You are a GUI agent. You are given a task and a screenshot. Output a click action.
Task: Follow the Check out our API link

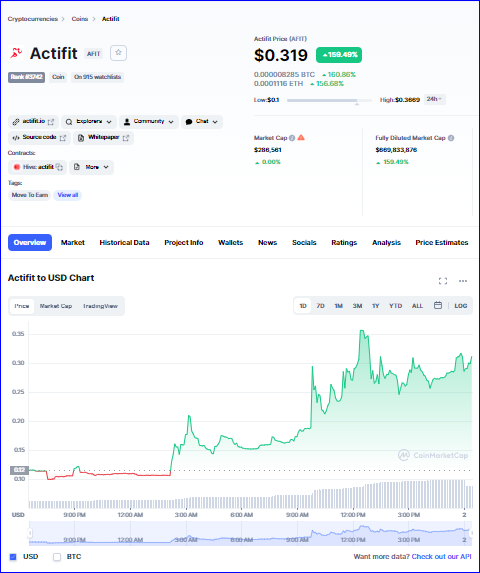click(x=441, y=557)
